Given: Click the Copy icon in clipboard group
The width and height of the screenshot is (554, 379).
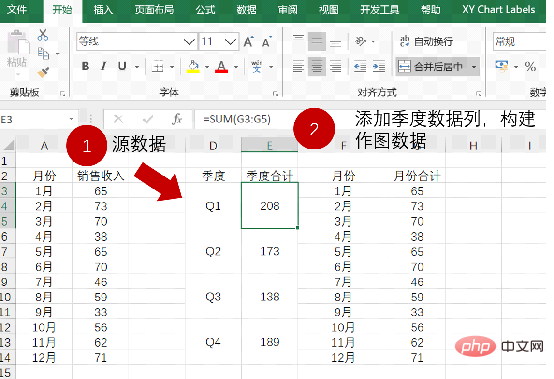Looking at the screenshot, I should tap(43, 53).
